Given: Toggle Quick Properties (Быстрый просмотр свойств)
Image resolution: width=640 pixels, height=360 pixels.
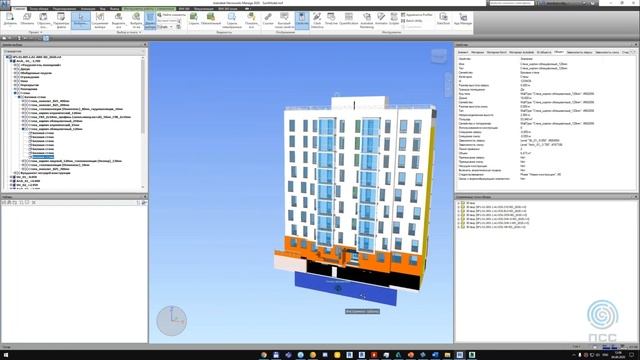Looking at the screenshot, I should point(284,20).
